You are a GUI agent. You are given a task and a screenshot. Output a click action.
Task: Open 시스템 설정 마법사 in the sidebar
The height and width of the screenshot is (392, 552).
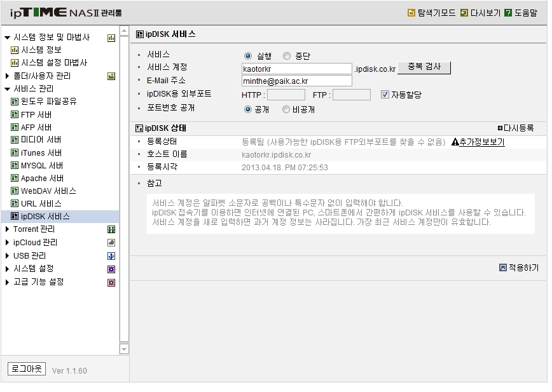[54, 63]
